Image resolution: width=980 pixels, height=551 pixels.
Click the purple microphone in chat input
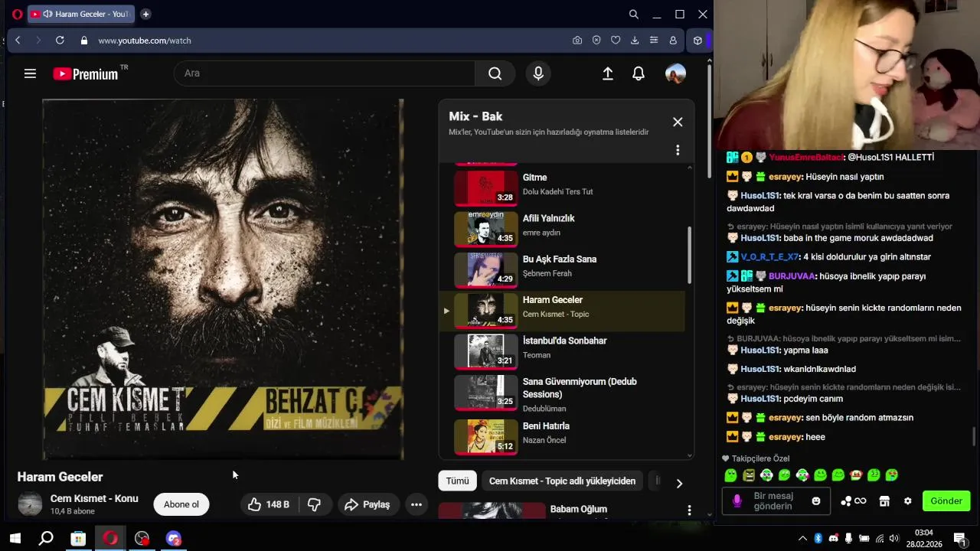coord(737,501)
